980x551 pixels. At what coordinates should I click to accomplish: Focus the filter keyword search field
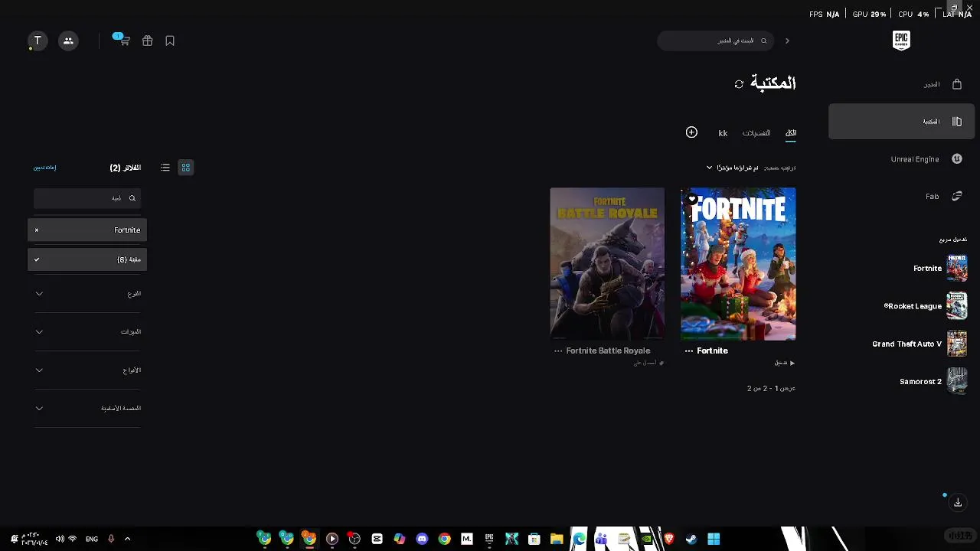[x=87, y=198]
